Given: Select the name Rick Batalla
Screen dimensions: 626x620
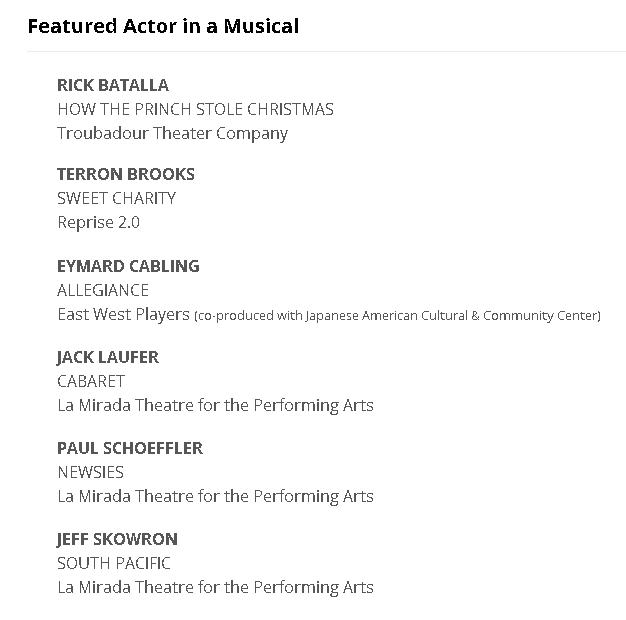Looking at the screenshot, I should click(113, 85).
